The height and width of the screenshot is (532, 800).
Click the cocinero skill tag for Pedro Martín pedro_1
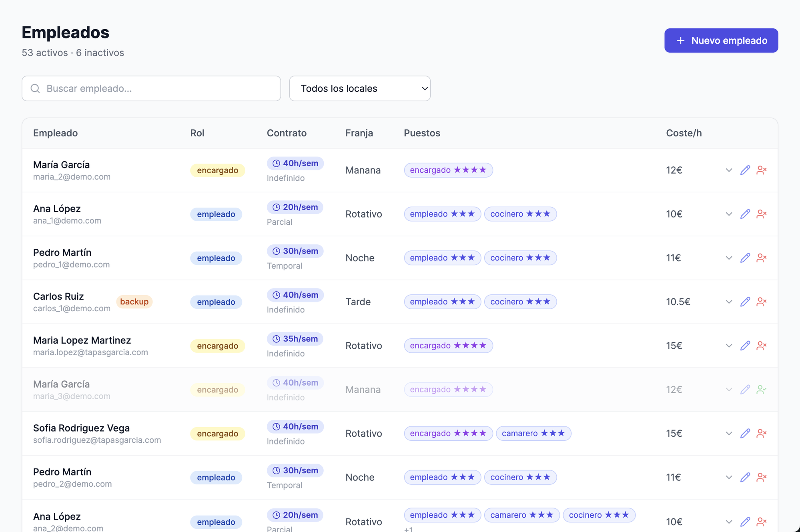520,258
